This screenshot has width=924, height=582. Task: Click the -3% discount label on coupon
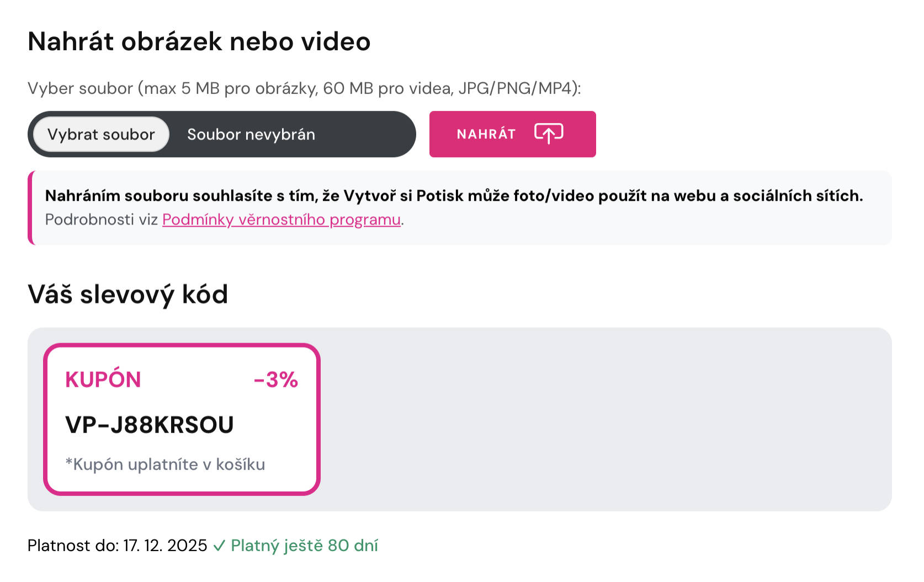point(275,380)
